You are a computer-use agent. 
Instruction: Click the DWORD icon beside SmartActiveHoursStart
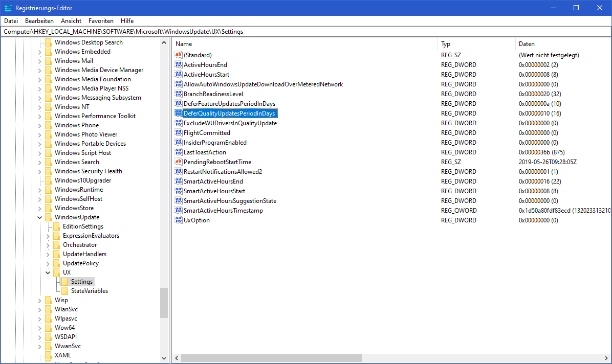[179, 191]
